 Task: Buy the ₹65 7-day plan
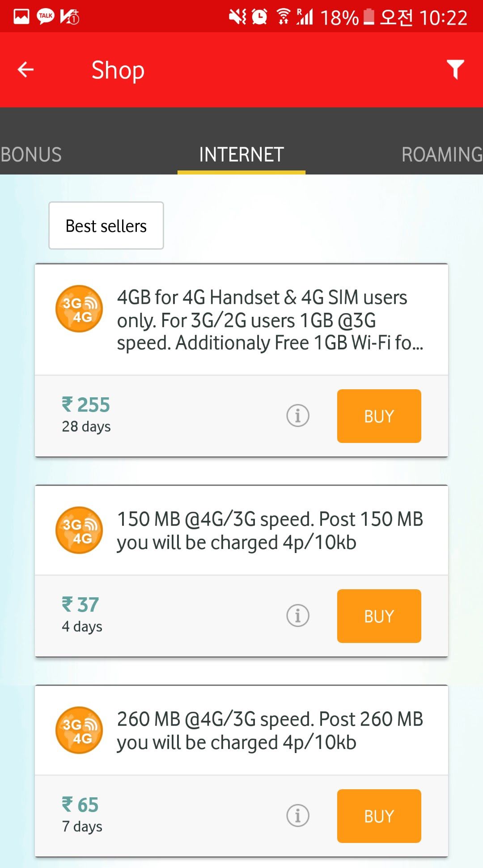(x=379, y=816)
